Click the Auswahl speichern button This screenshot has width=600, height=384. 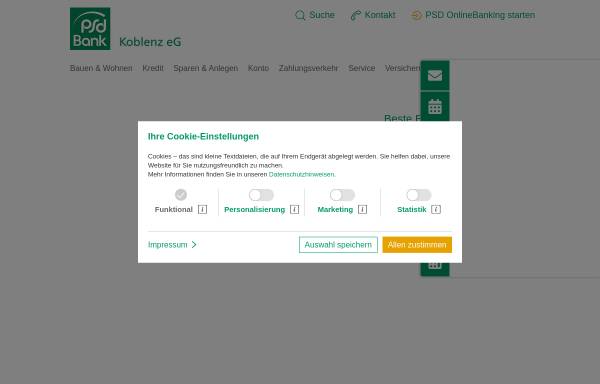click(x=338, y=245)
